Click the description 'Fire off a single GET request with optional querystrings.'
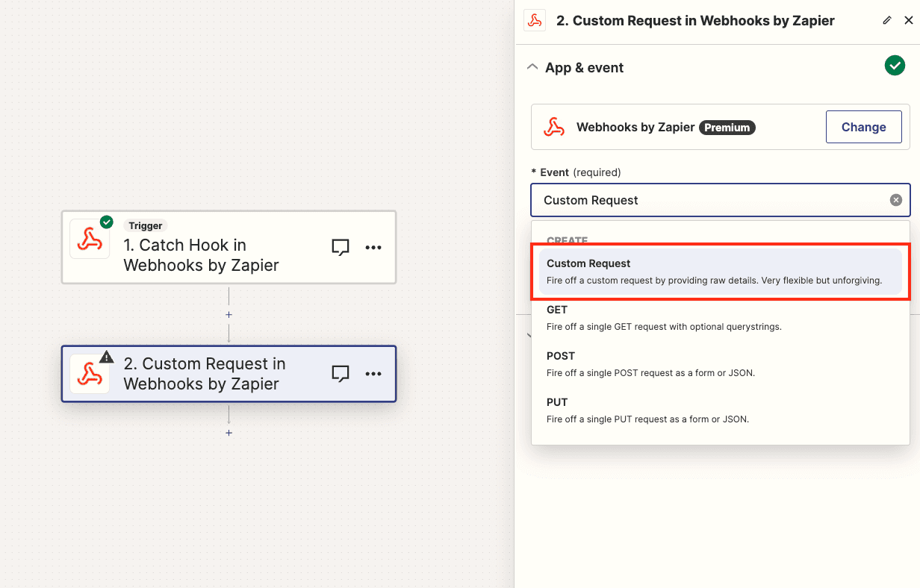920x588 pixels. [664, 327]
